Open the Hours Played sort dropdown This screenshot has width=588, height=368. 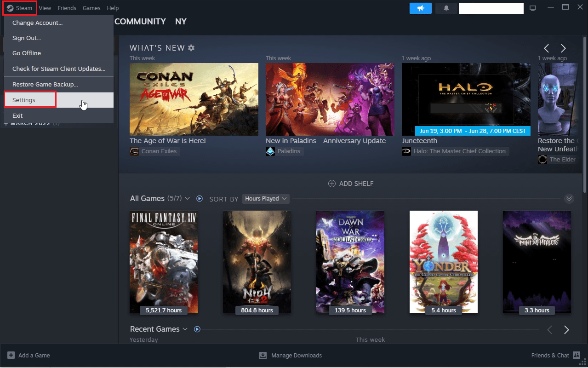(x=265, y=199)
